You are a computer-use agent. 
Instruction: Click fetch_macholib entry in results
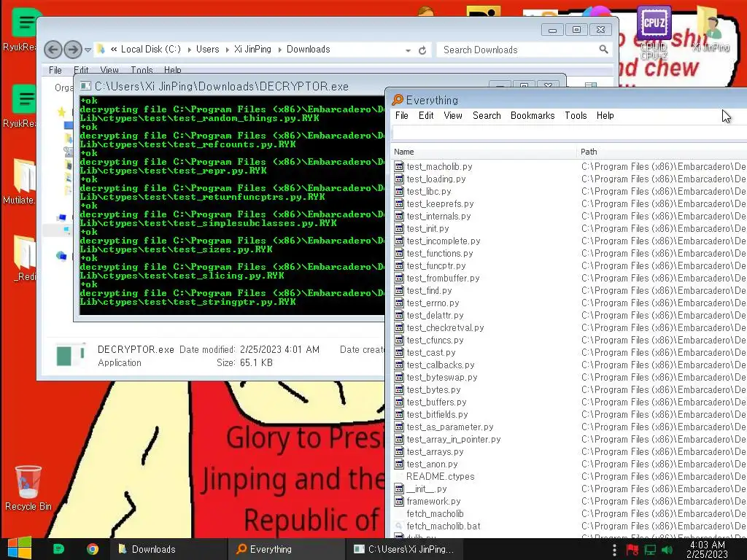coord(435,513)
